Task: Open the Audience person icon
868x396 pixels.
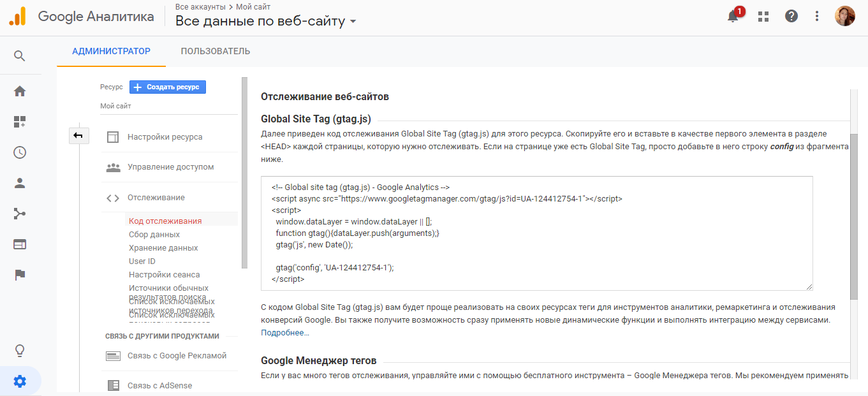Action: 20,183
